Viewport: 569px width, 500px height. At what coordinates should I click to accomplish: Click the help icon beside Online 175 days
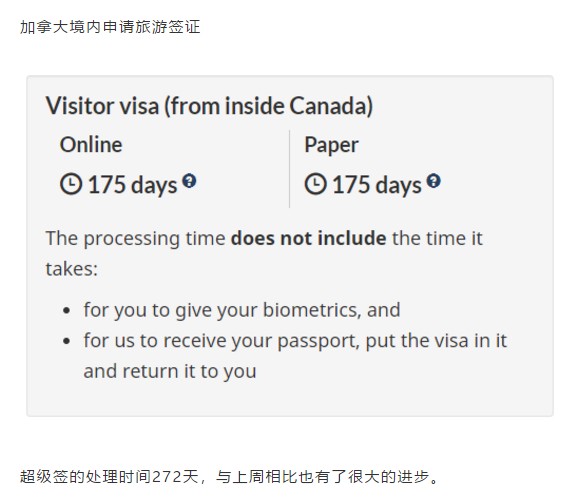(x=189, y=180)
